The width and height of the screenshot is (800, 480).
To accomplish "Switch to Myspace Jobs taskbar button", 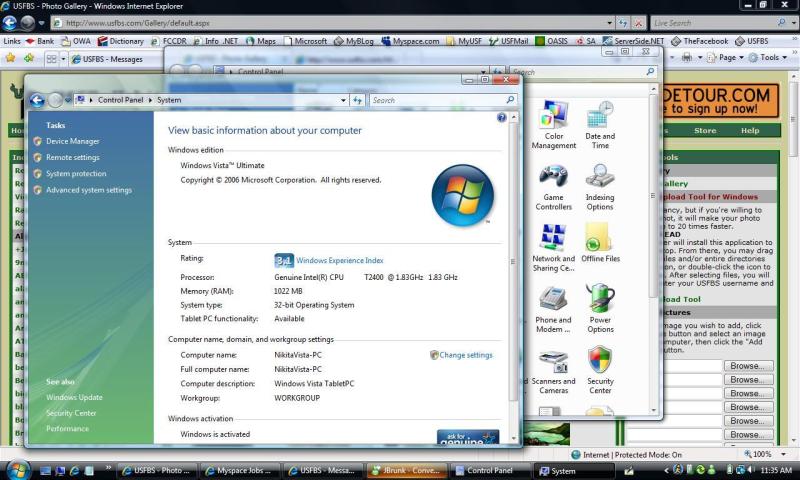I will (x=240, y=471).
